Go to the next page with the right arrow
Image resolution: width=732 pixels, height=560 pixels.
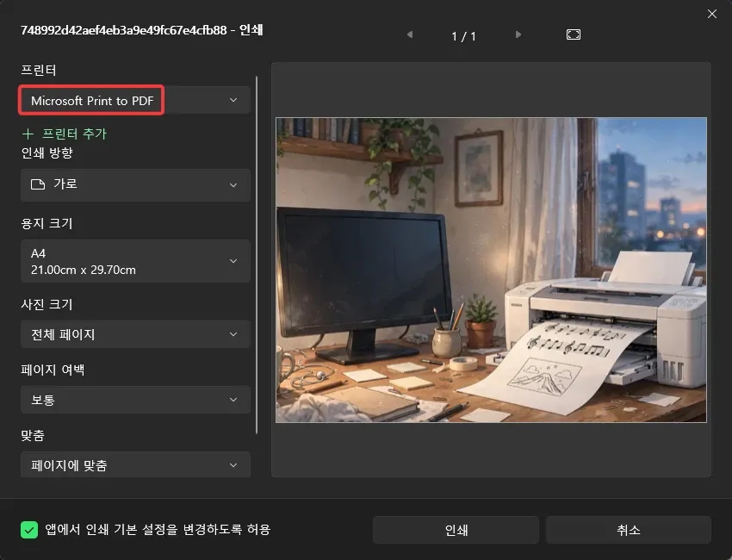click(x=518, y=34)
